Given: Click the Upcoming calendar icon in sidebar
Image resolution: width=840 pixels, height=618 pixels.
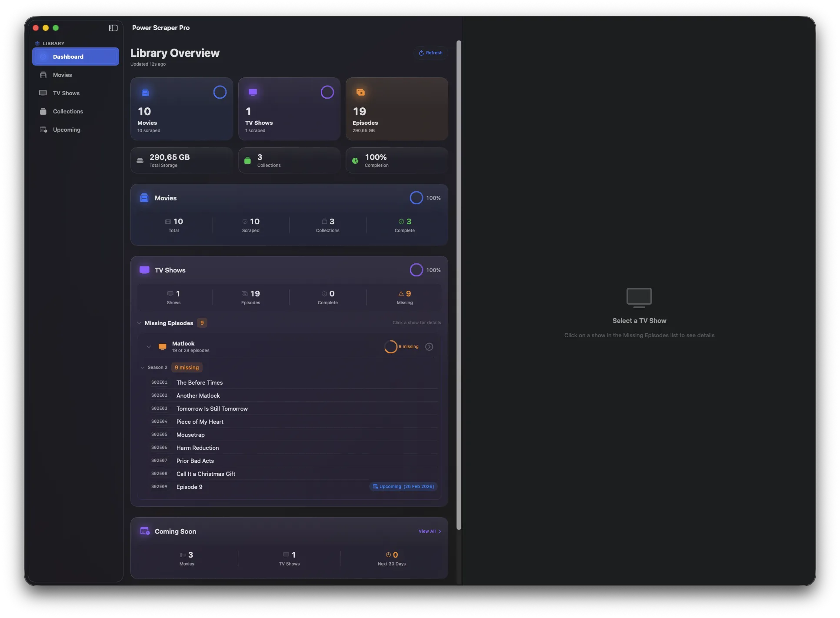Looking at the screenshot, I should (x=43, y=130).
